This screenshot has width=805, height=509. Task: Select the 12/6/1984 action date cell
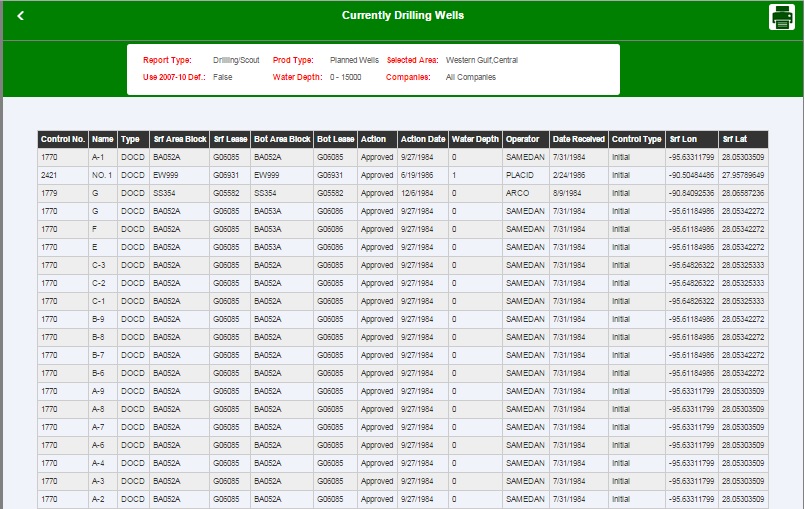click(423, 193)
